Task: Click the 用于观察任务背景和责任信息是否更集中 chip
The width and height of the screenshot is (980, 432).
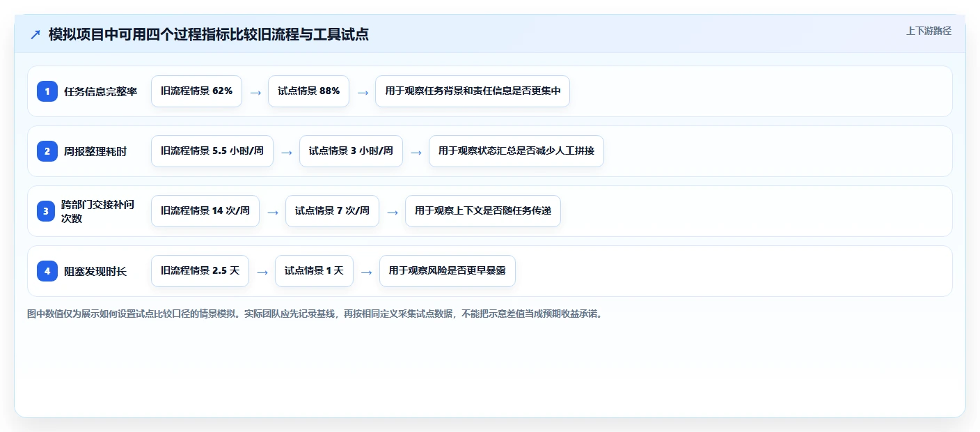Action: coord(473,91)
